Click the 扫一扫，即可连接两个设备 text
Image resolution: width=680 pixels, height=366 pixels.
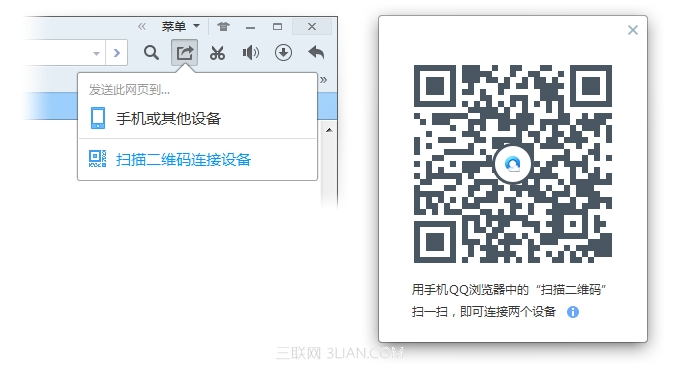click(x=484, y=312)
